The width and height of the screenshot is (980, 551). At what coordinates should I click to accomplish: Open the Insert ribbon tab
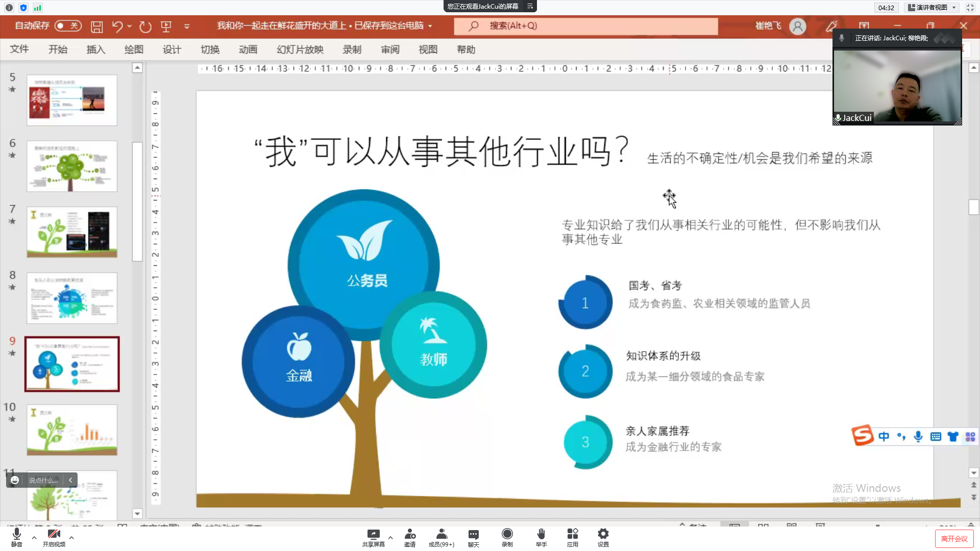point(95,49)
